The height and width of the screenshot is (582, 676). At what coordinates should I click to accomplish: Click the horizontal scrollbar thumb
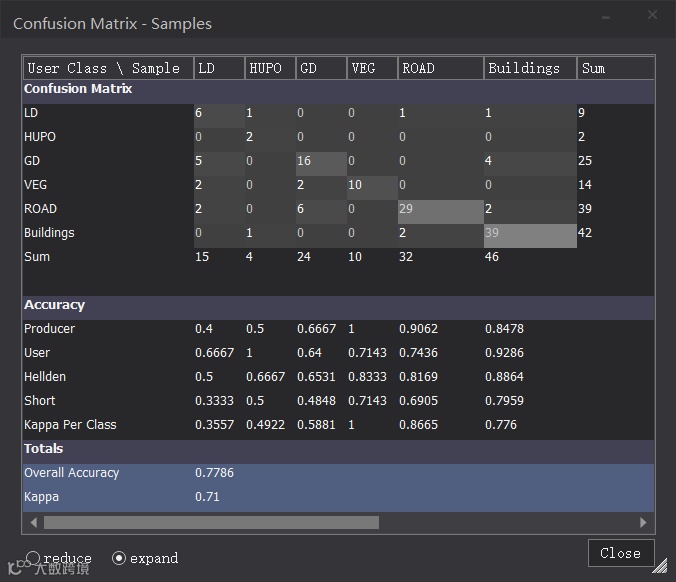pyautogui.click(x=211, y=523)
